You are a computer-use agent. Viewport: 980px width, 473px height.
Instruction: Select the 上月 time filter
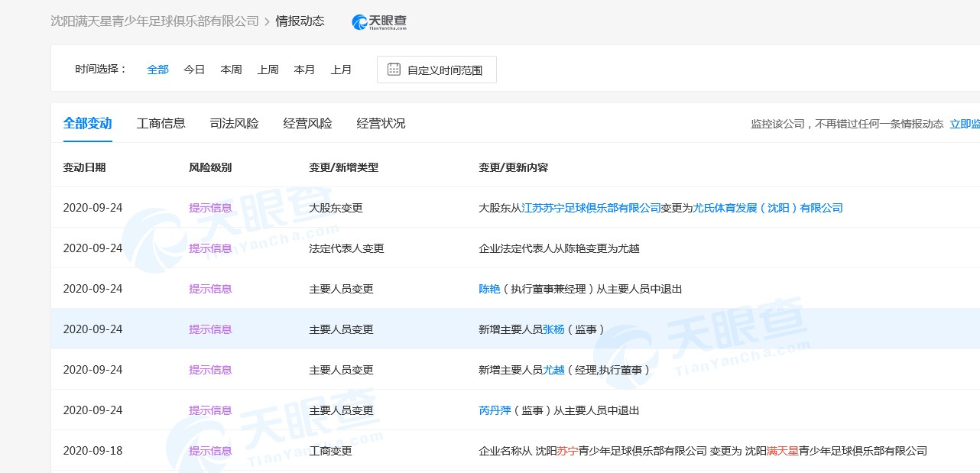[x=341, y=70]
